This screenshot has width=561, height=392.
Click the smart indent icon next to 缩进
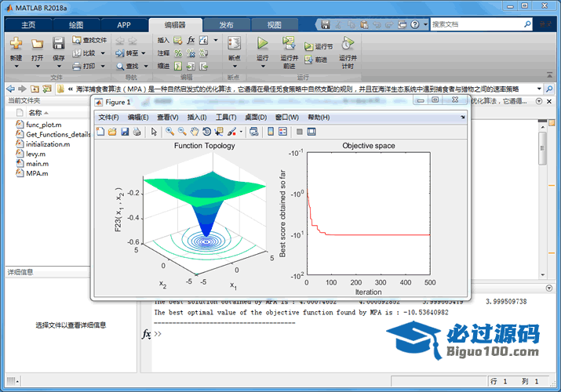[x=178, y=66]
